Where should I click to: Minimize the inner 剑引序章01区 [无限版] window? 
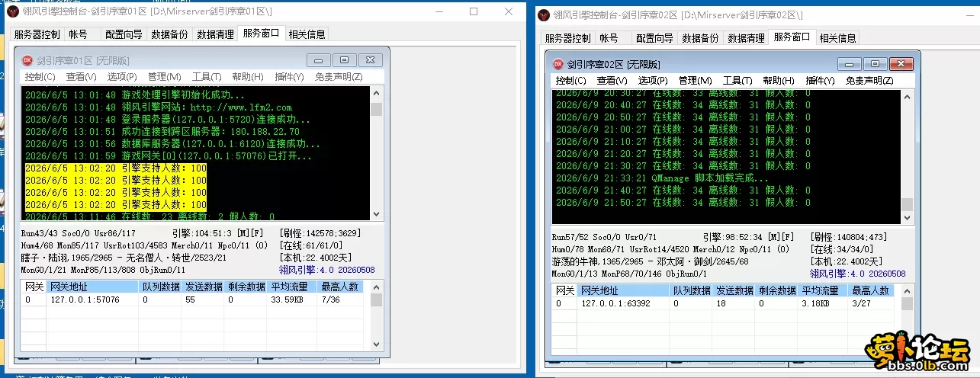click(x=319, y=60)
